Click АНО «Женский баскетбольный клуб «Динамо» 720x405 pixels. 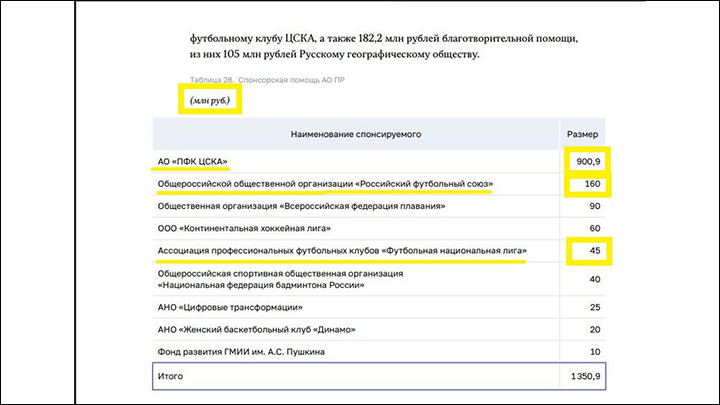tap(257, 329)
